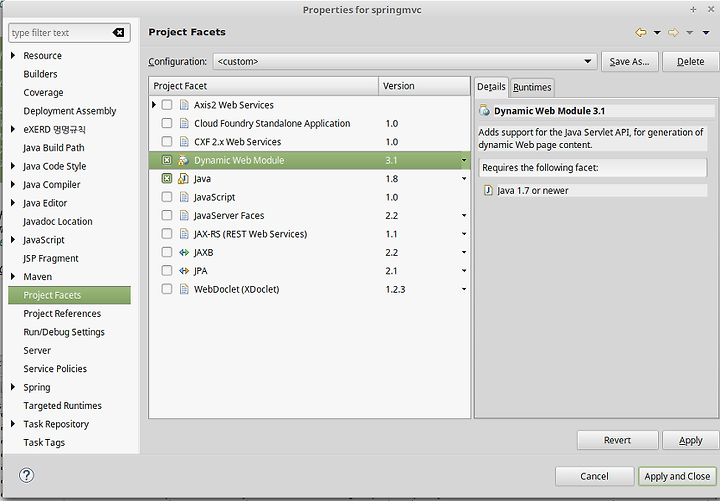This screenshot has height=501, width=720.
Task: Check the JAX-RS (REST Web Services) facet
Action: click(x=167, y=233)
